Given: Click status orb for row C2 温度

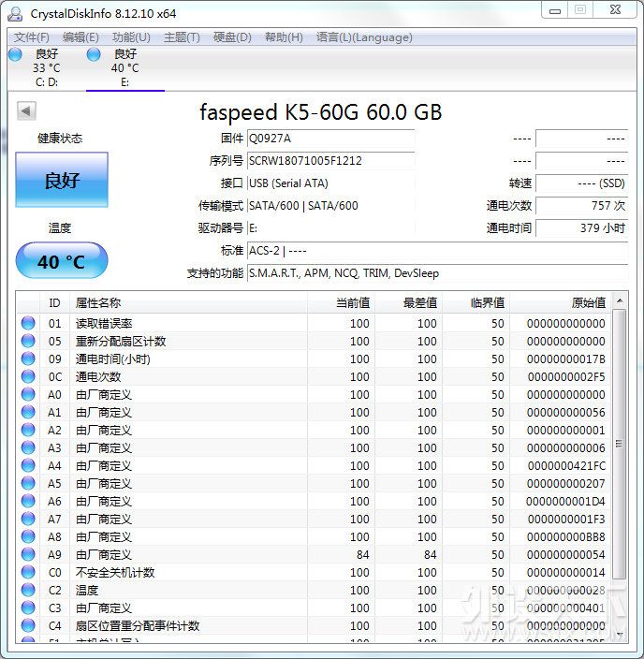Looking at the screenshot, I should pyautogui.click(x=28, y=590).
